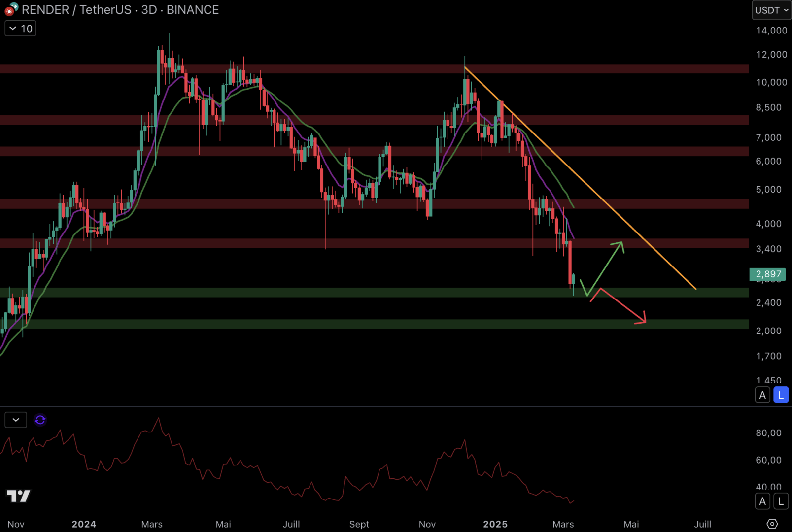This screenshot has width=792, height=532.
Task: Toggle auto scale (A) on main price pane
Action: tap(762, 395)
